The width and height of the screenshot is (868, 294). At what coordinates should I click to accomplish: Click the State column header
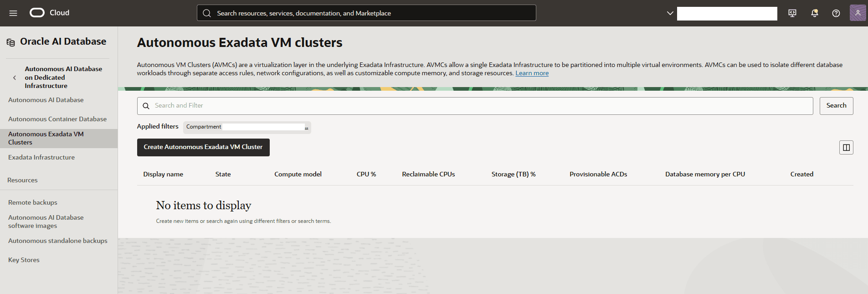click(223, 174)
